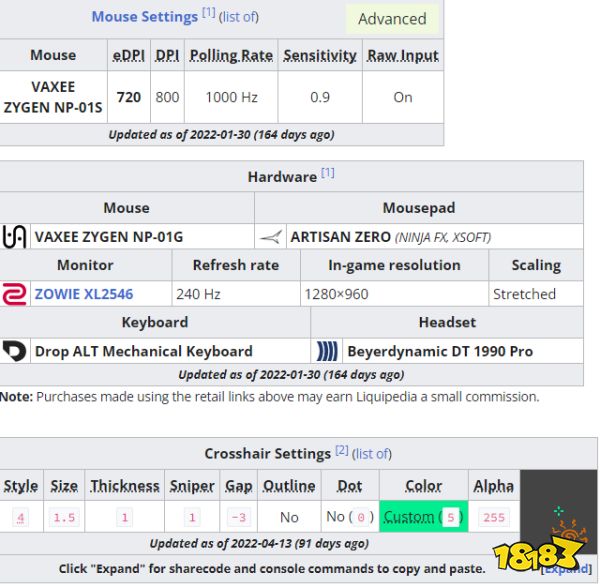Select the DPI value 800
This screenshot has height=588, width=600.
click(167, 97)
